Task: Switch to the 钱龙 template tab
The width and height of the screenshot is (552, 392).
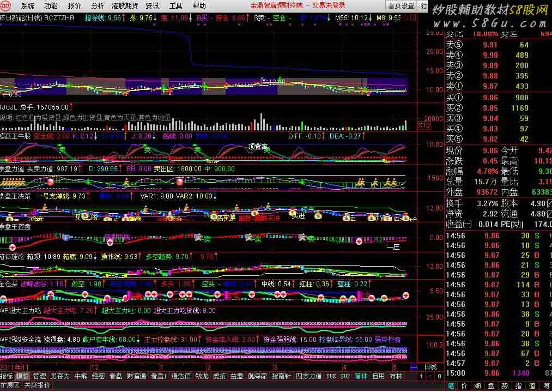Action: (x=202, y=376)
